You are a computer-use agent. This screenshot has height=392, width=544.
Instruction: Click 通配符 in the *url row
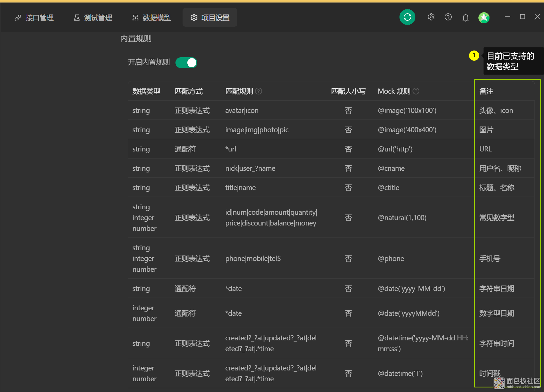pyautogui.click(x=185, y=149)
